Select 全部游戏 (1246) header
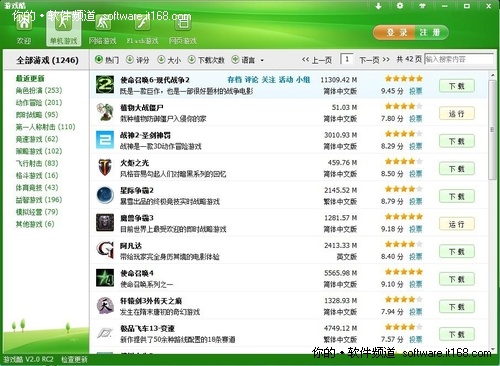Viewport: 500px width, 366px height. pos(47,60)
